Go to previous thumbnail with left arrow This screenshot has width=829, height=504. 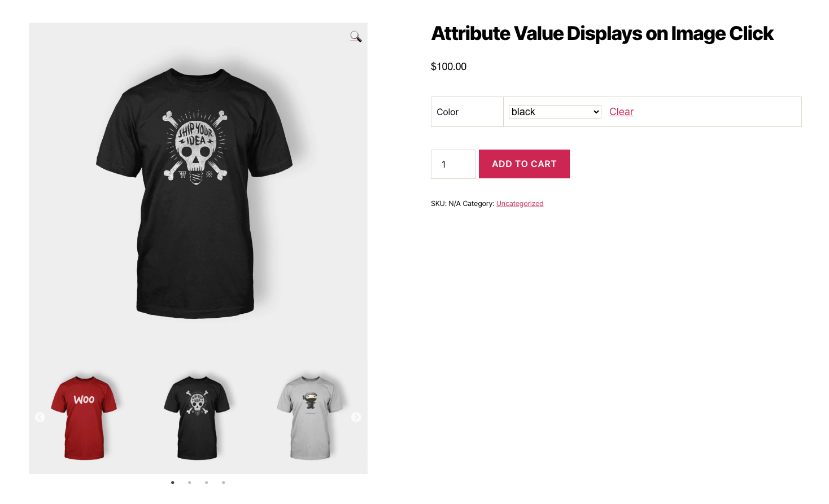[40, 417]
